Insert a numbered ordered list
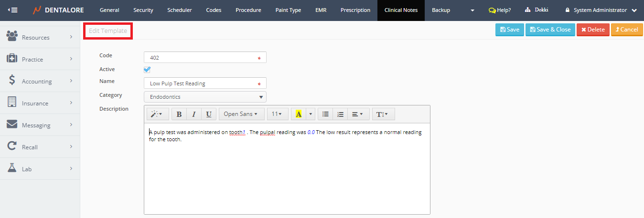The height and width of the screenshot is (218, 644). pos(340,114)
